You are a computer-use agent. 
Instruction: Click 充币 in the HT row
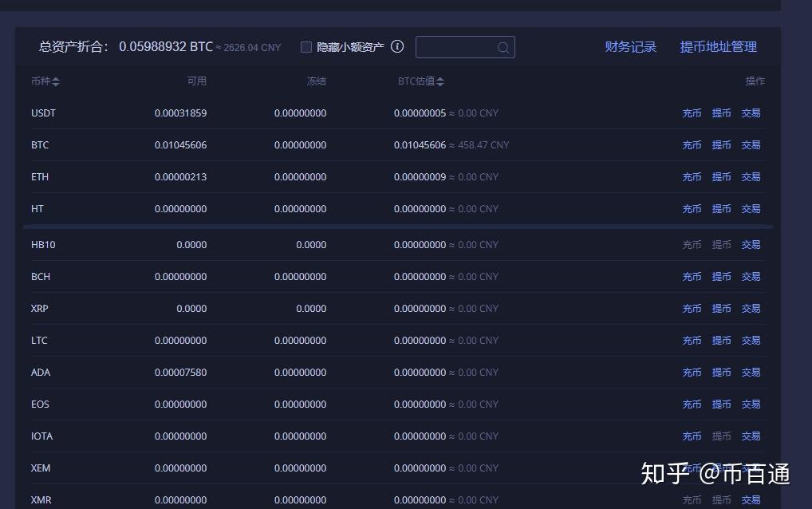pos(692,209)
